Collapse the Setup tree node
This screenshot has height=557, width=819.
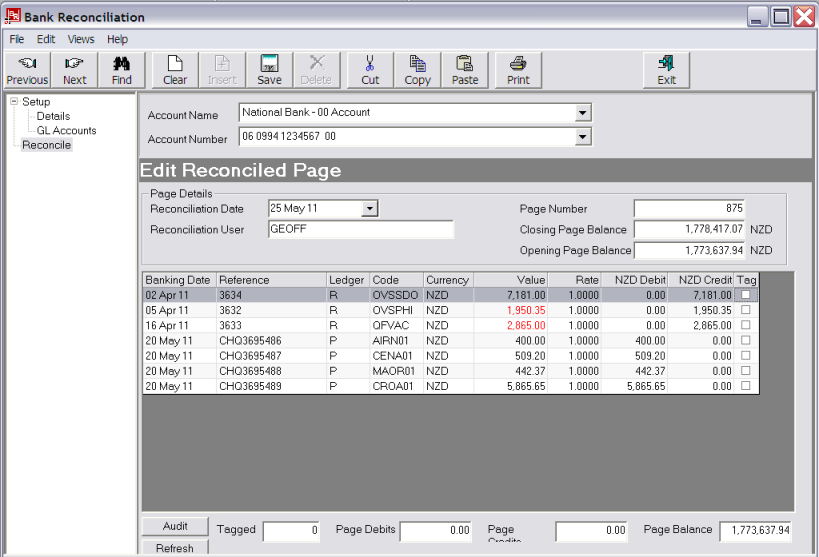[13, 102]
